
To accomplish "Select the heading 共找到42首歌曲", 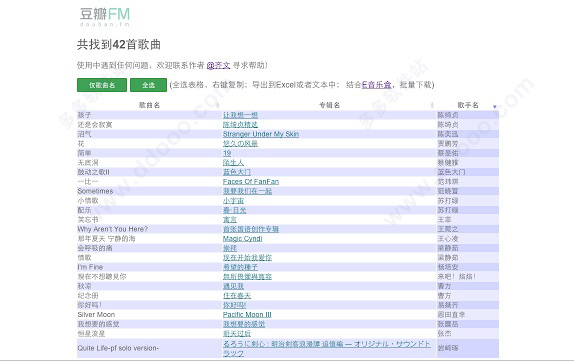I will pos(119,45).
